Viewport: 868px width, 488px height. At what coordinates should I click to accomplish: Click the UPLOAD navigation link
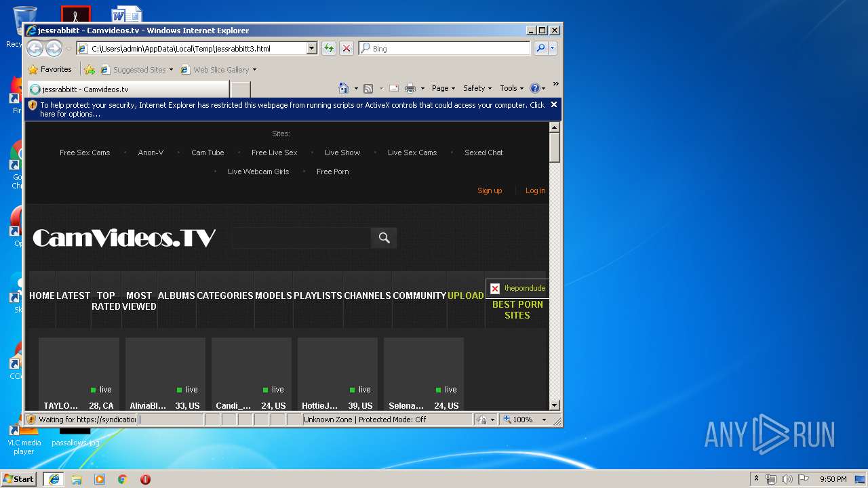pos(466,296)
